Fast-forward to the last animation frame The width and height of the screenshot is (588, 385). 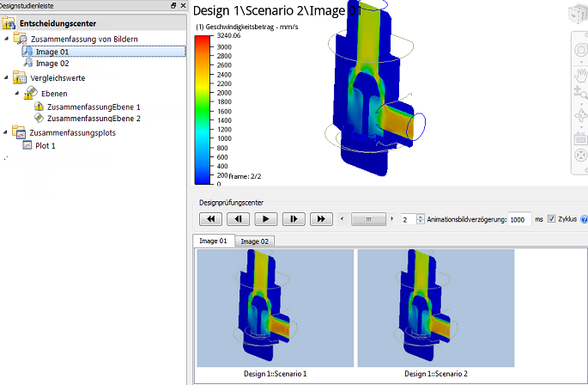coord(321,219)
